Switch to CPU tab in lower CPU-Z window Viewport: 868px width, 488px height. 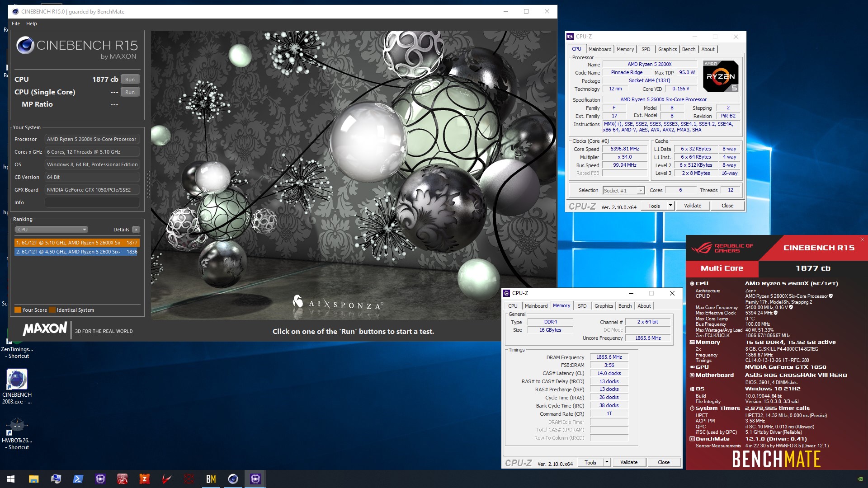pos(513,306)
